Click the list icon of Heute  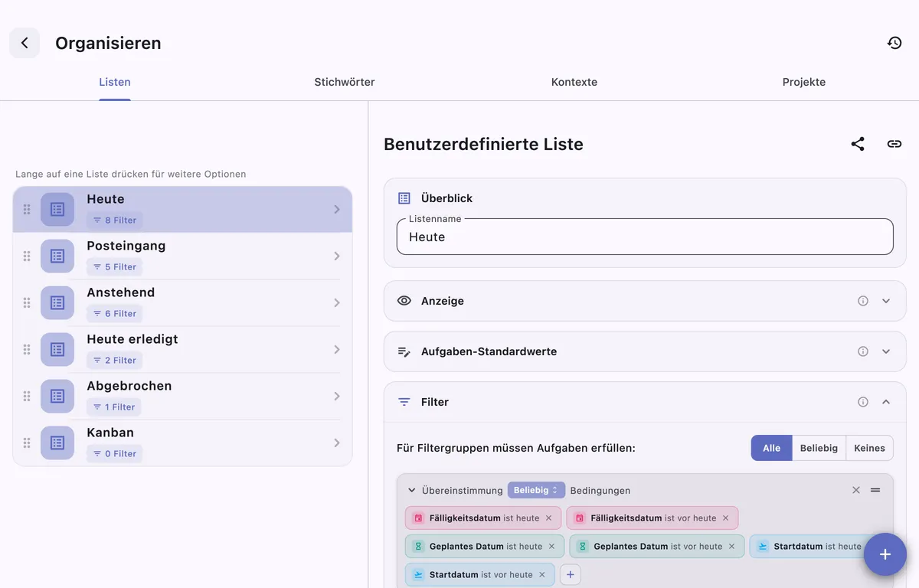point(57,210)
